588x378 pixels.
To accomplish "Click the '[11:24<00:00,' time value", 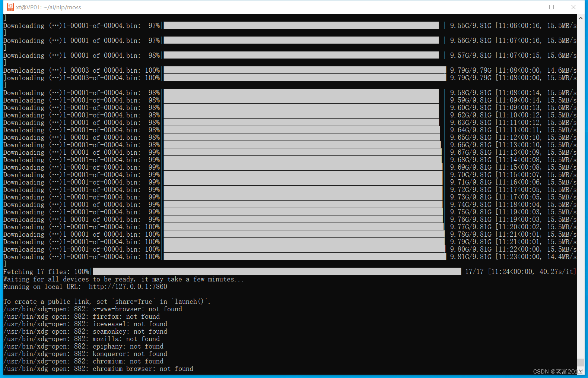I will pyautogui.click(x=511, y=272).
